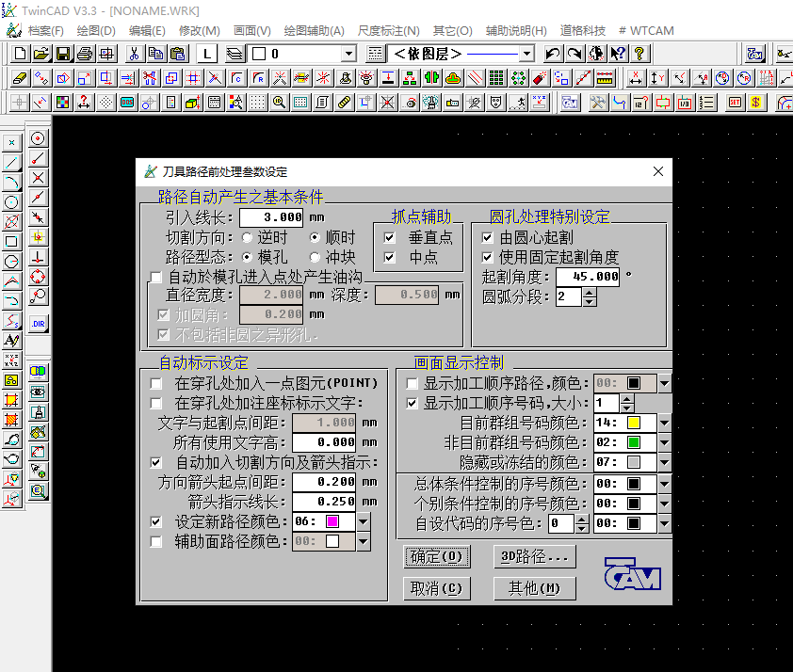Screen dimensions: 793x672
Task: Click the 3D路径 button
Action: 534,556
